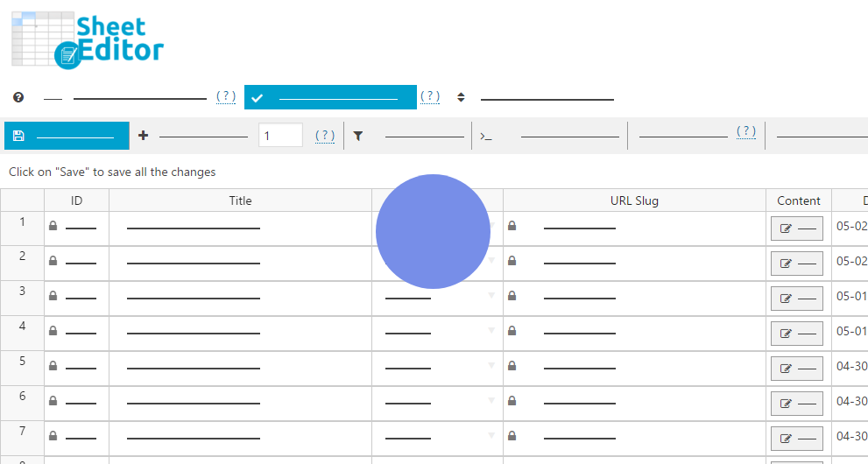Click the ID lock icon in row 4
The image size is (868, 464).
(53, 331)
